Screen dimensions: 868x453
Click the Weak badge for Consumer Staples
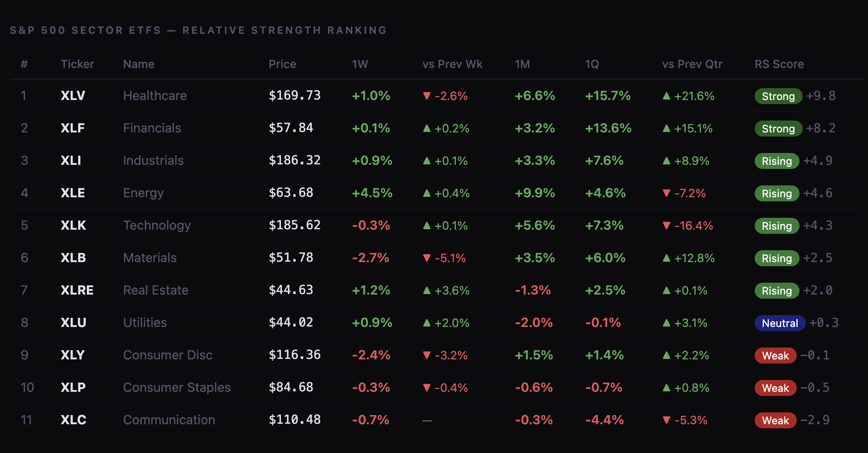pyautogui.click(x=775, y=388)
